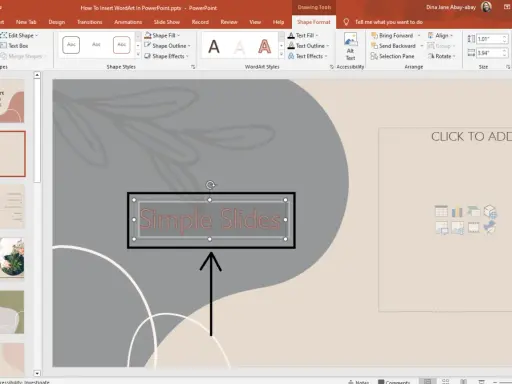The width and height of the screenshot is (512, 384).
Task: Click the Tell me what you want to do box
Action: click(389, 22)
